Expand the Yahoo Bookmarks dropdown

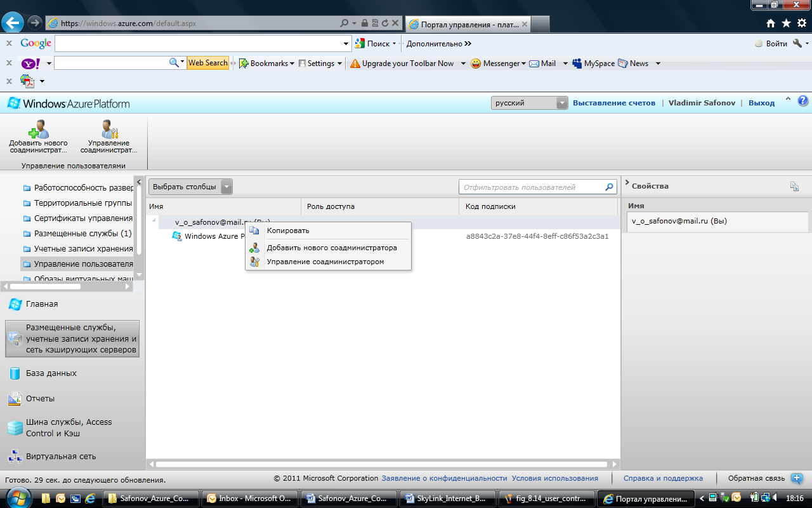[292, 63]
